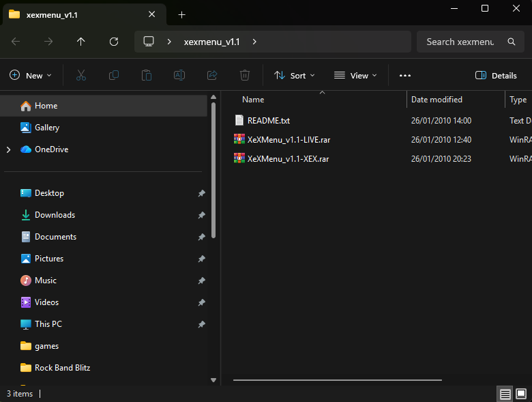
Task: Click chevron after xexmenu_v1.1 in address bar
Action: 254,42
